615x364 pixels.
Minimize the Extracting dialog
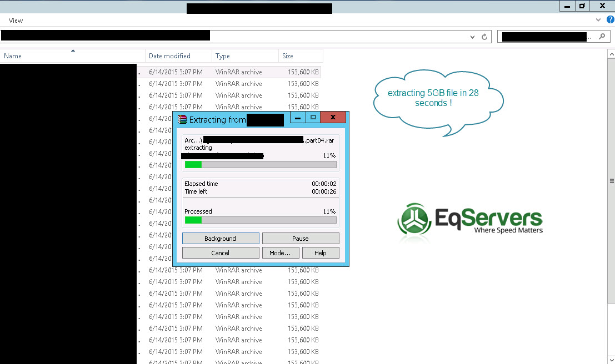click(x=298, y=117)
